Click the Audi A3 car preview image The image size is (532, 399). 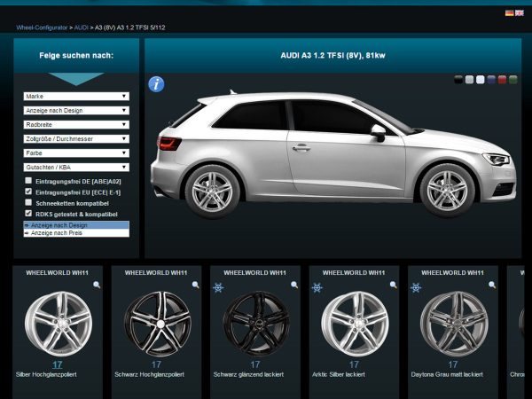[x=333, y=154]
